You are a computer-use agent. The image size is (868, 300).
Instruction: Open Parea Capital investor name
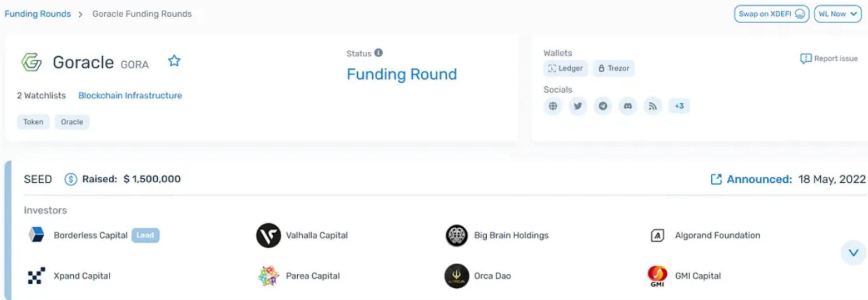(x=313, y=276)
